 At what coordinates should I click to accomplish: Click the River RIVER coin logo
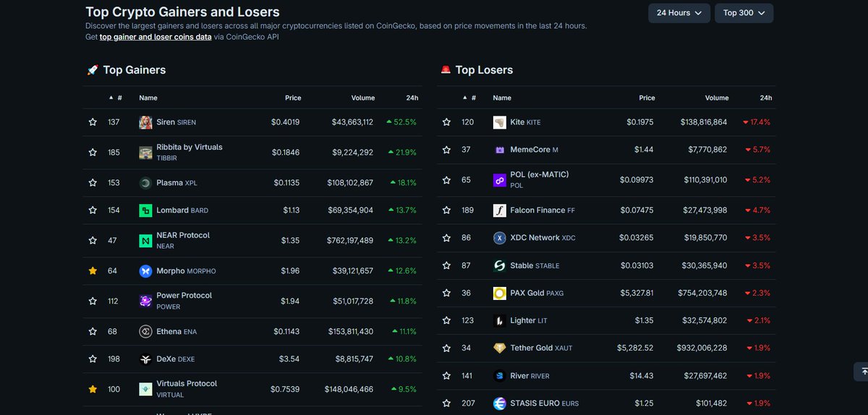[499, 376]
